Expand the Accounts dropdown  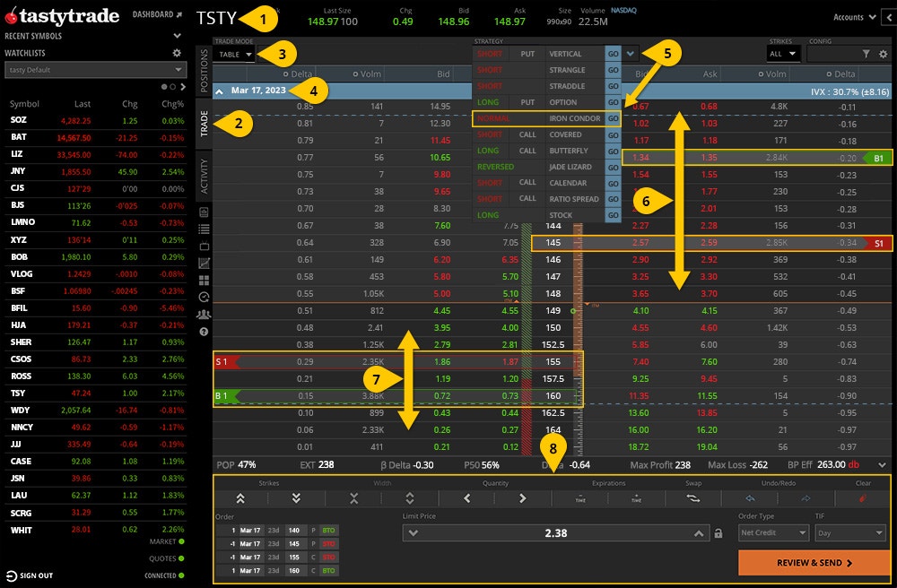[855, 17]
